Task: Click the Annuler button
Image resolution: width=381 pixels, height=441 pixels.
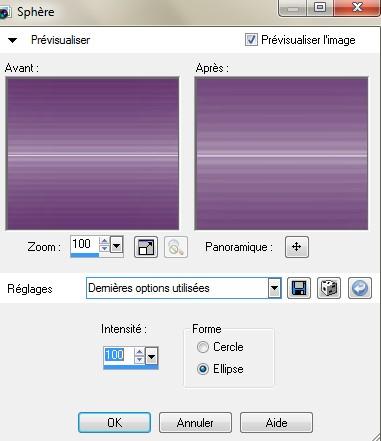Action: coord(195,423)
